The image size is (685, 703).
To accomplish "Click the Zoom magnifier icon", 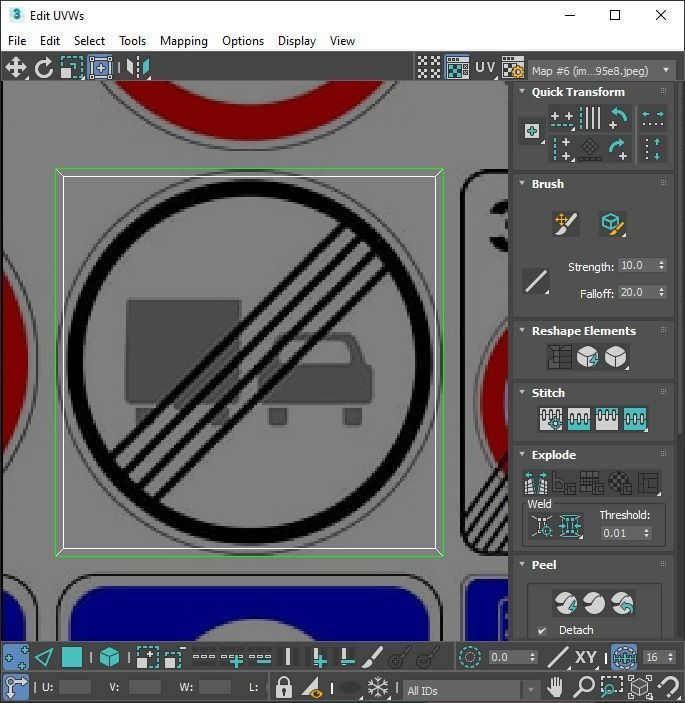I will click(x=584, y=686).
